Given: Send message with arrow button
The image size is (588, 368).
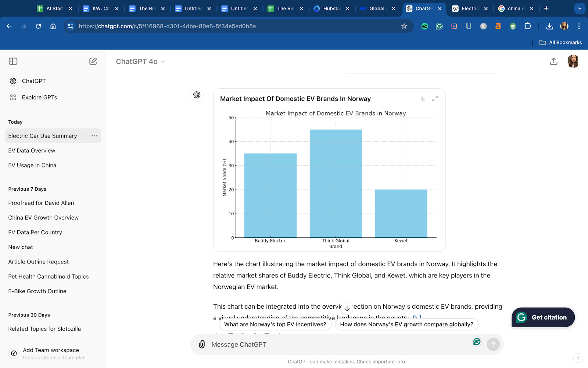Looking at the screenshot, I should (x=493, y=344).
